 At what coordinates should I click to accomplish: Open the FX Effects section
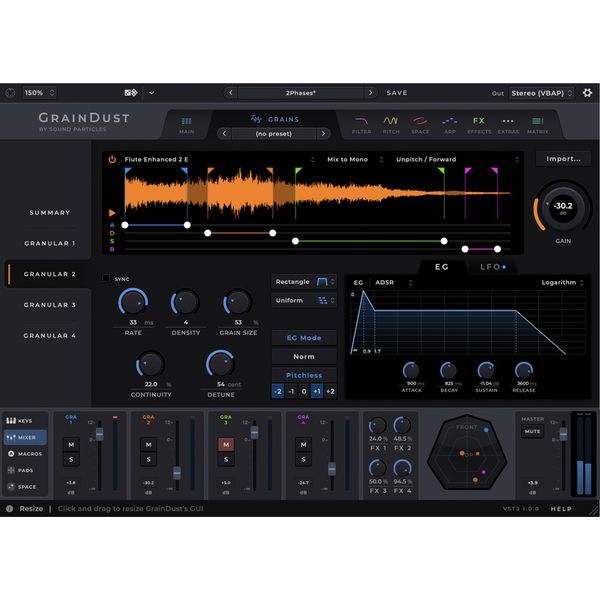click(x=479, y=125)
